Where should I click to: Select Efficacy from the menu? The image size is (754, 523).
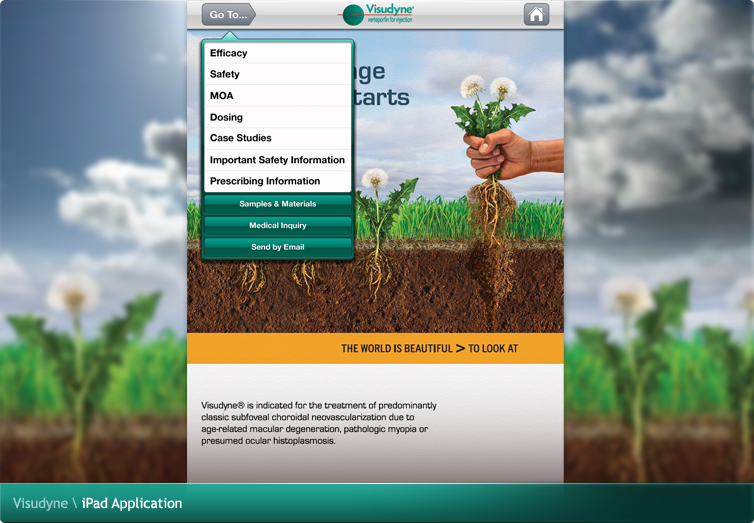point(277,53)
